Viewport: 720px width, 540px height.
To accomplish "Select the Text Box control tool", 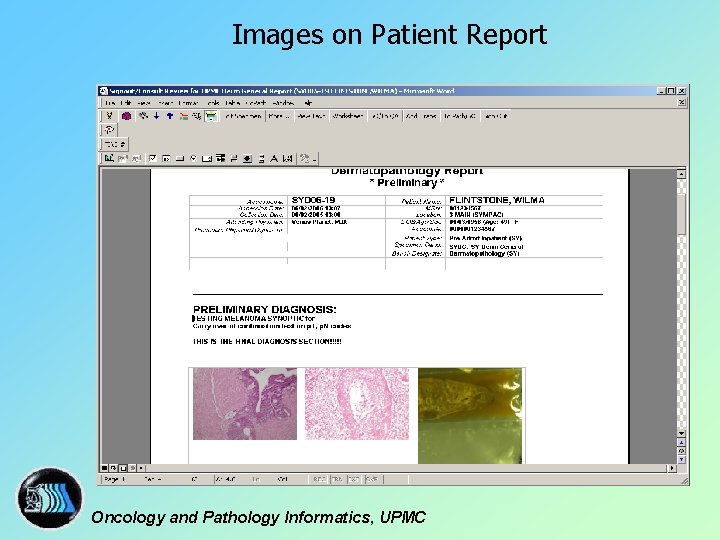I will pyautogui.click(x=166, y=158).
